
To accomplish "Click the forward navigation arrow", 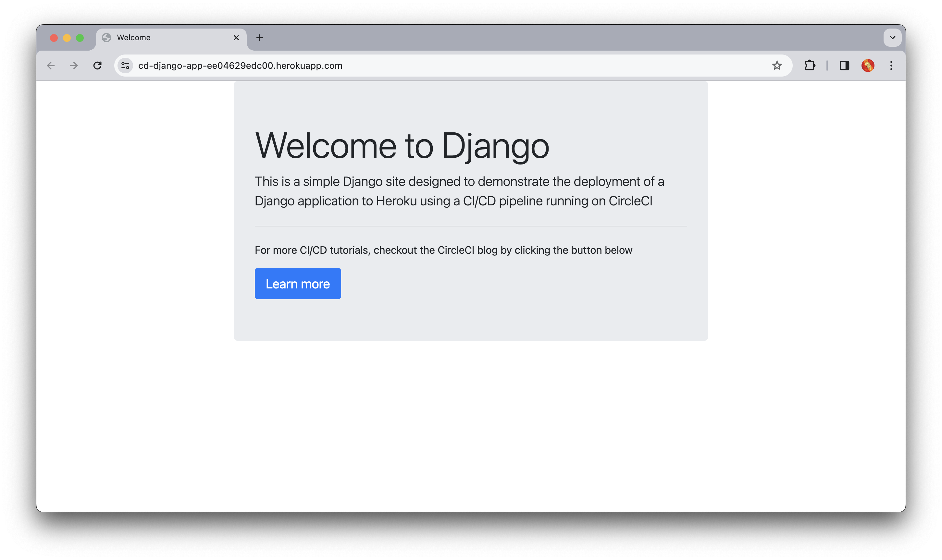I will [74, 65].
